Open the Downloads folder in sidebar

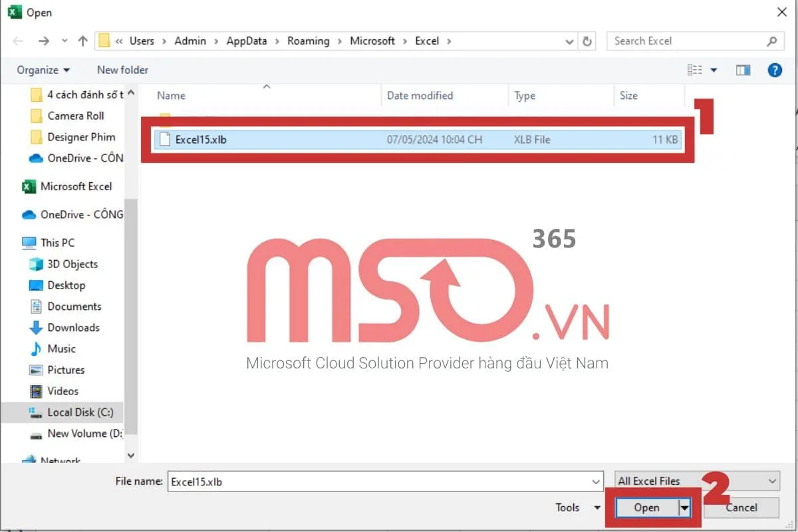[73, 328]
